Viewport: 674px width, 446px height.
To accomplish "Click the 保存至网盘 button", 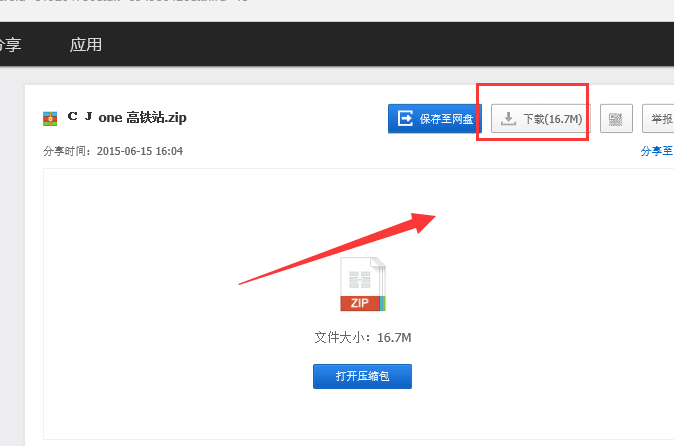I will pyautogui.click(x=435, y=119).
